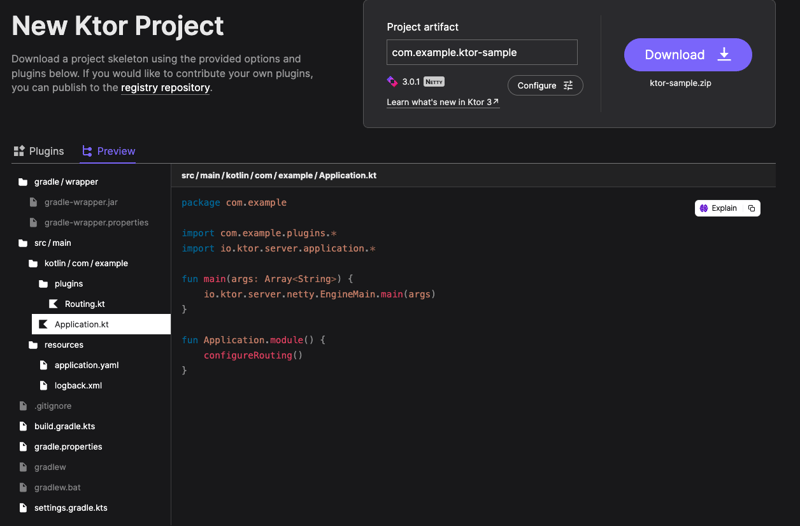Follow Learn what's new in Ktor 3 link
The image size is (800, 526).
[442, 102]
